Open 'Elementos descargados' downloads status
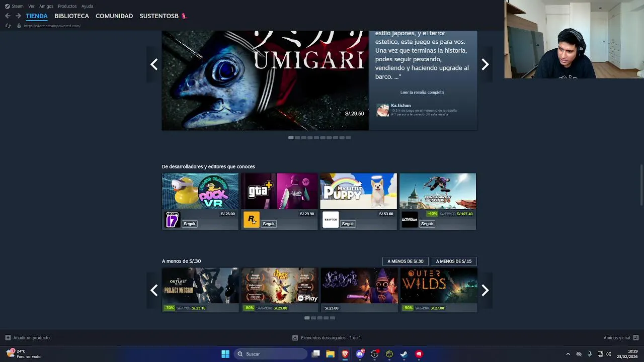 (327, 338)
